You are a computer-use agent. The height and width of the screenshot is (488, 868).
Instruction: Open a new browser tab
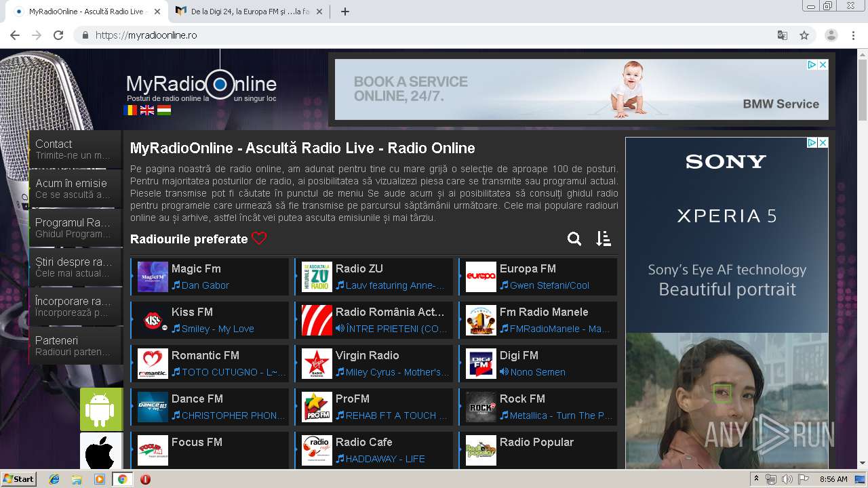344,12
